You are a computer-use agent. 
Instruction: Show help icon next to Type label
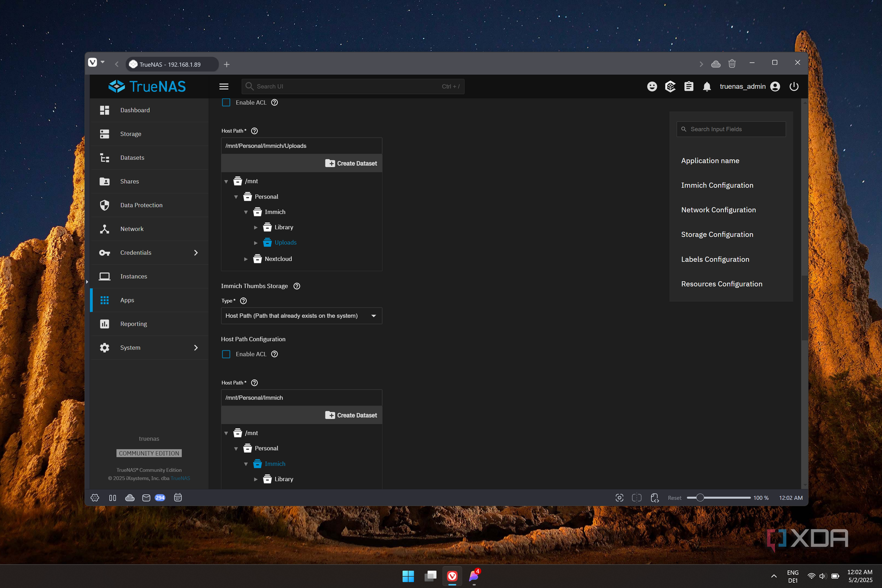pos(243,301)
